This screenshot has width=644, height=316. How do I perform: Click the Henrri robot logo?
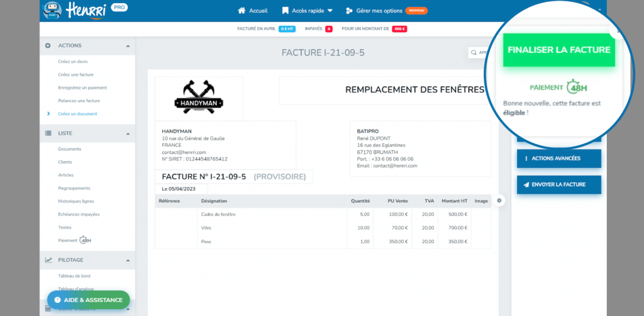pos(52,11)
